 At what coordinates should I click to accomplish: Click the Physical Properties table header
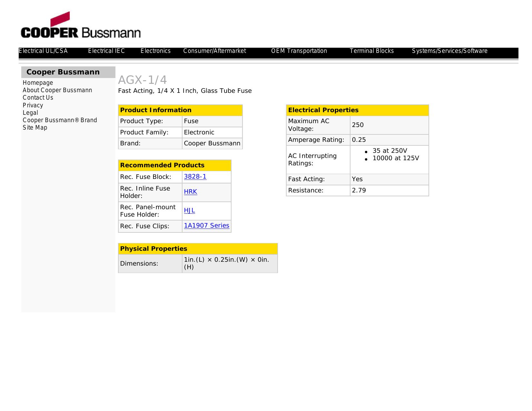(x=198, y=249)
